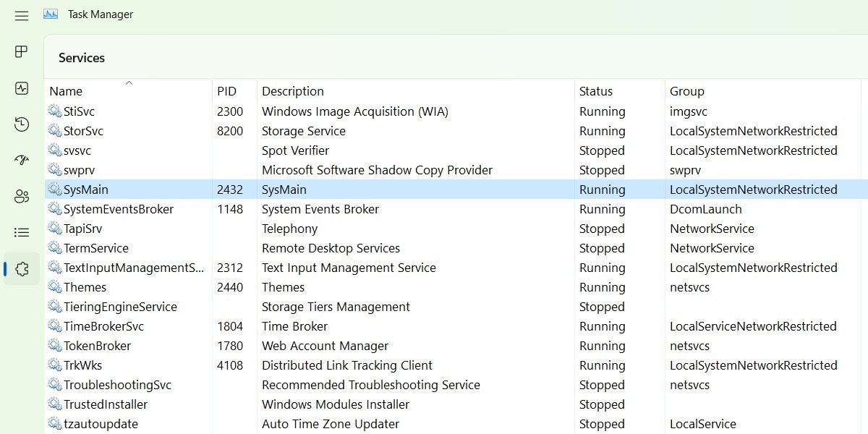This screenshot has width=868, height=434.
Task: Sort services by the Status column
Action: (596, 91)
